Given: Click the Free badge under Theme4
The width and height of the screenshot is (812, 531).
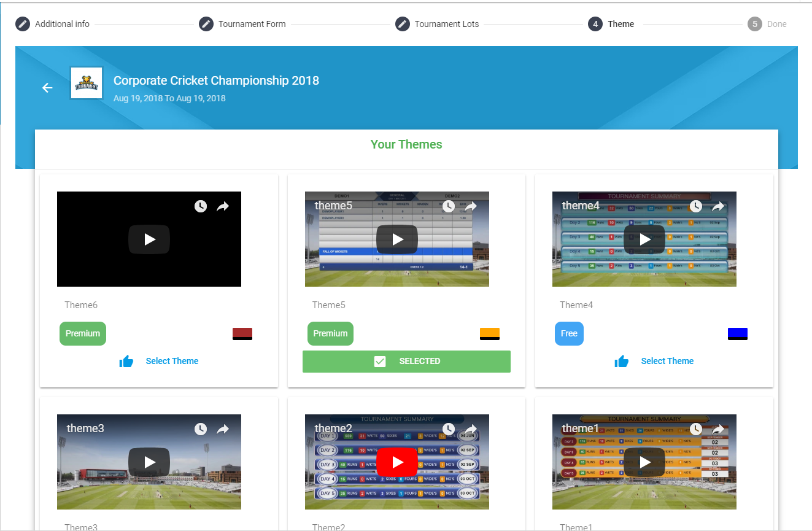Looking at the screenshot, I should tap(569, 333).
